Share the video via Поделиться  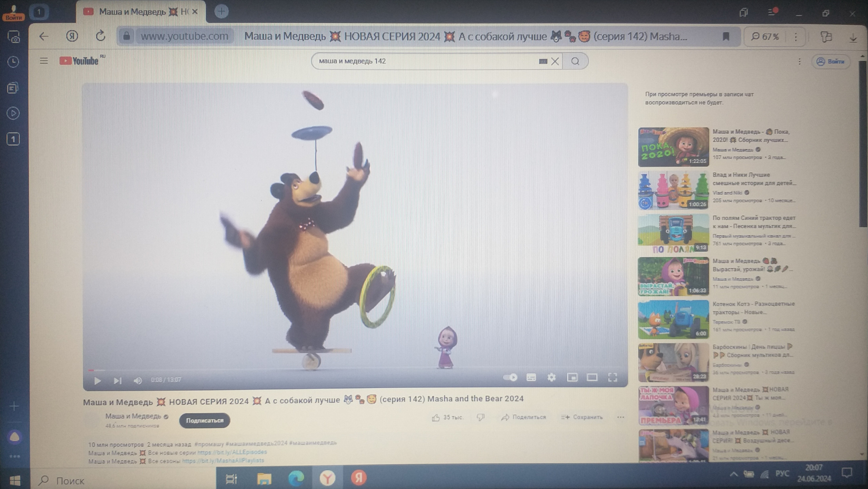pos(524,417)
